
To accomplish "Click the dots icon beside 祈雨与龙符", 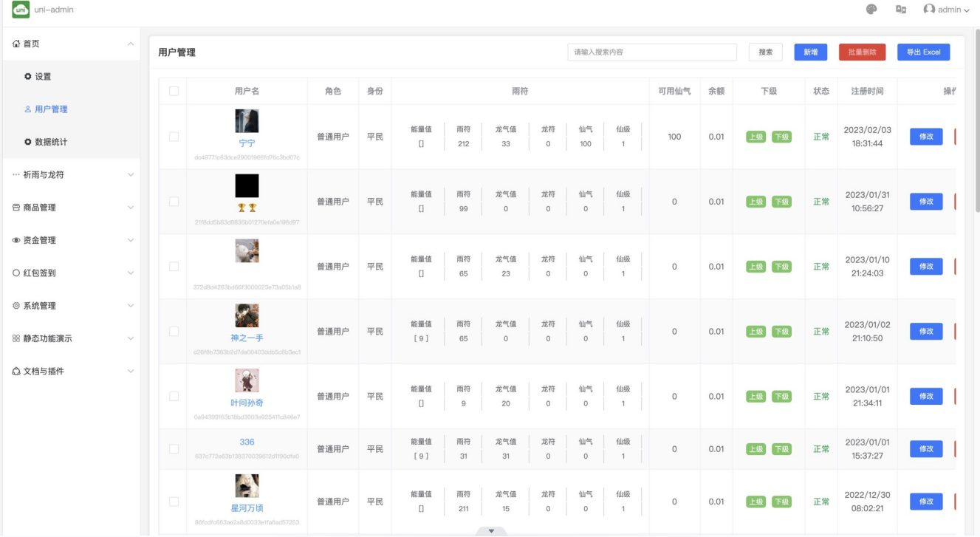I will point(16,175).
